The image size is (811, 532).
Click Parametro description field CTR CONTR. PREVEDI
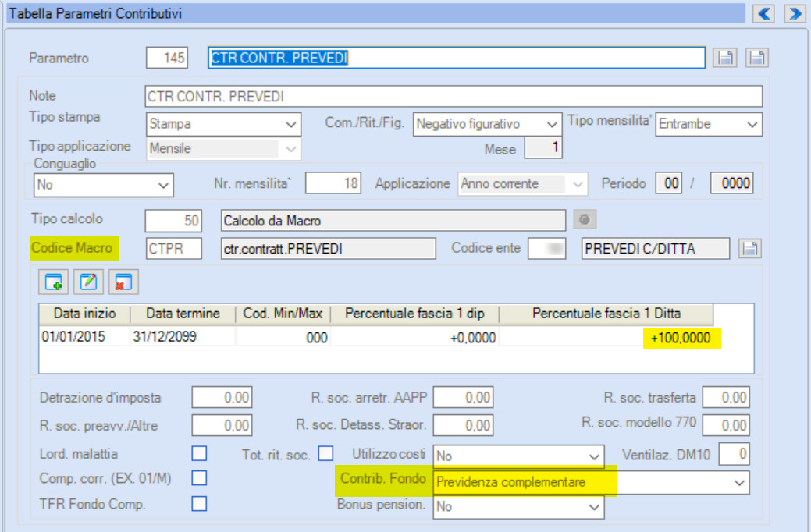point(457,58)
